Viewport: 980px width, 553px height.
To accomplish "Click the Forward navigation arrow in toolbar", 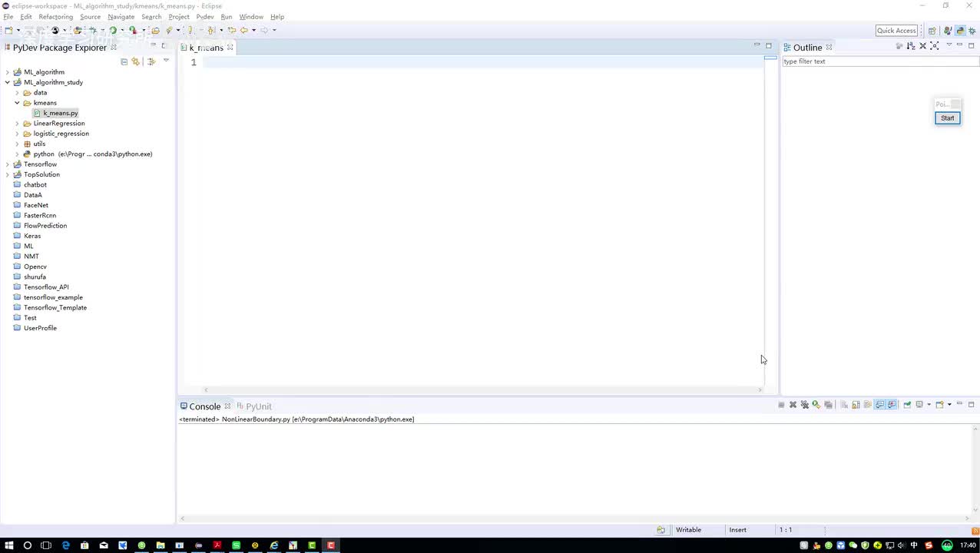I will coord(264,31).
